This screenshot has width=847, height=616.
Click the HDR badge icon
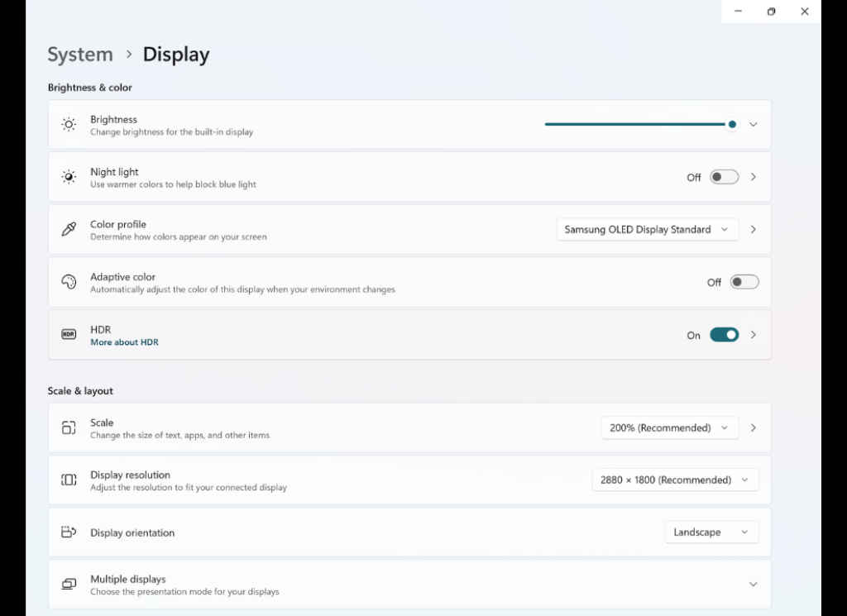click(69, 334)
